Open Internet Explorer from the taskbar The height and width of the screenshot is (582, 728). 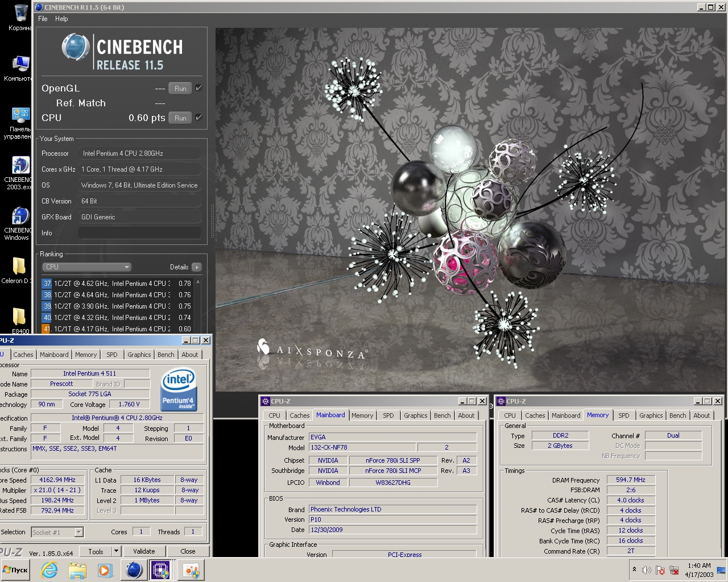[x=49, y=570]
